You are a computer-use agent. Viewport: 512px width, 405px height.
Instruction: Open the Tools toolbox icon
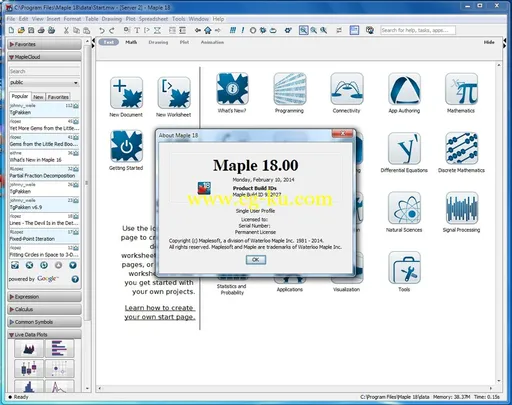(x=404, y=268)
